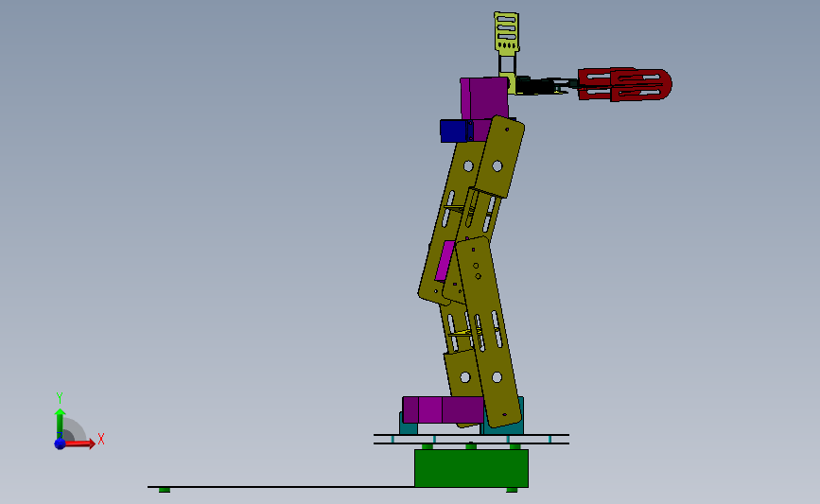820x504 pixels.
Task: Click the red X axis arrow of the triad
Action: click(79, 443)
